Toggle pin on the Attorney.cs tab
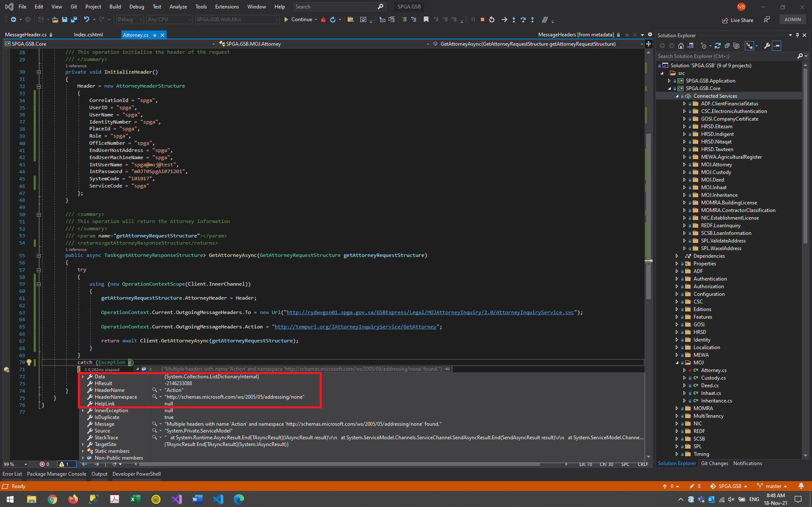 (155, 35)
